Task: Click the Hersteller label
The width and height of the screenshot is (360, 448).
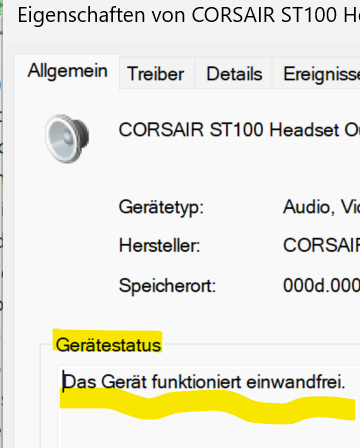Action: [x=159, y=246]
